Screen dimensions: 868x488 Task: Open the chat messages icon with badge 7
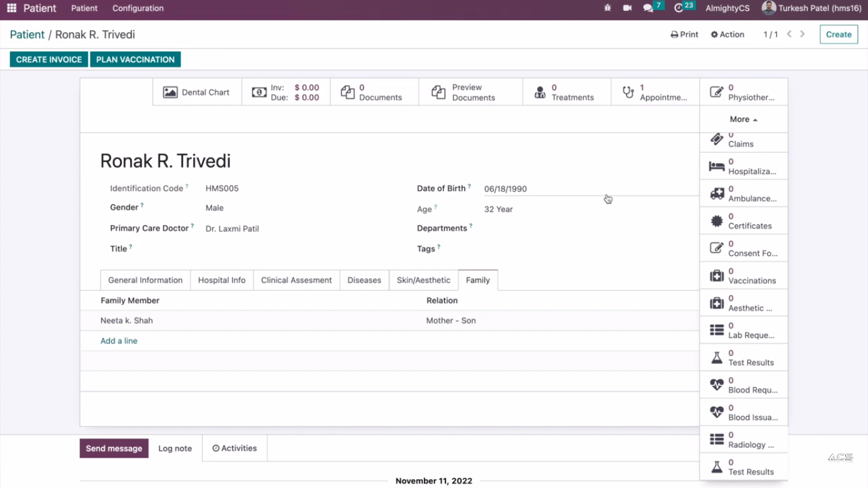tap(649, 8)
